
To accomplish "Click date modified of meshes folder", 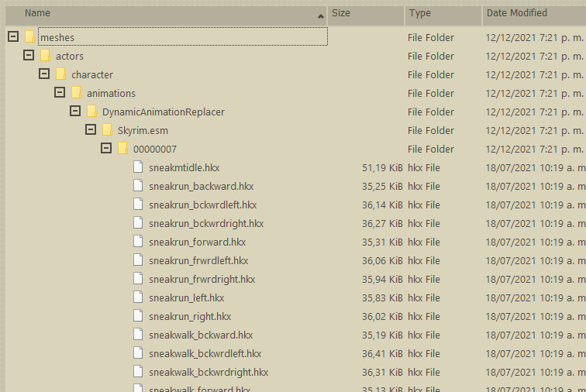I will point(534,38).
